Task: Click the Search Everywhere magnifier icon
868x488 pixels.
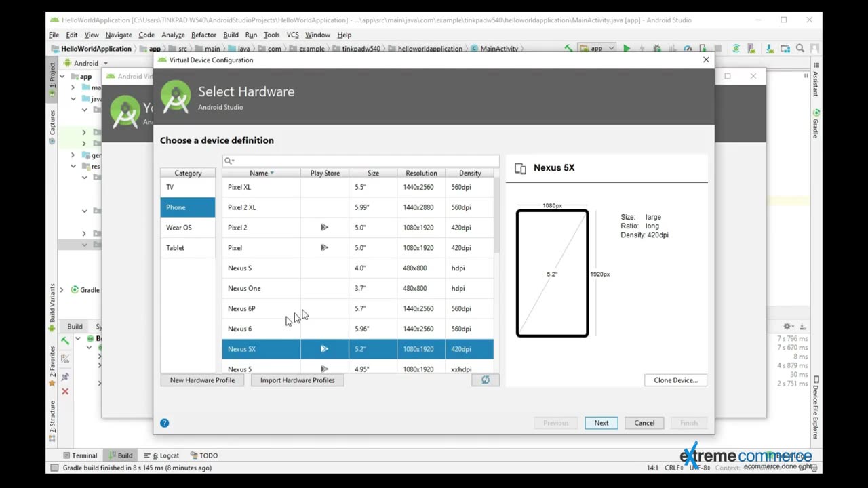Action: [800, 49]
